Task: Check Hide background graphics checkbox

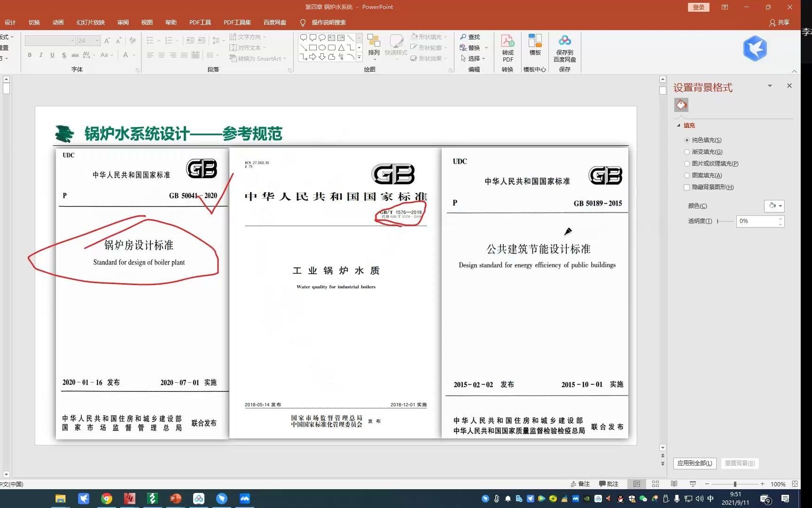Action: coord(687,187)
